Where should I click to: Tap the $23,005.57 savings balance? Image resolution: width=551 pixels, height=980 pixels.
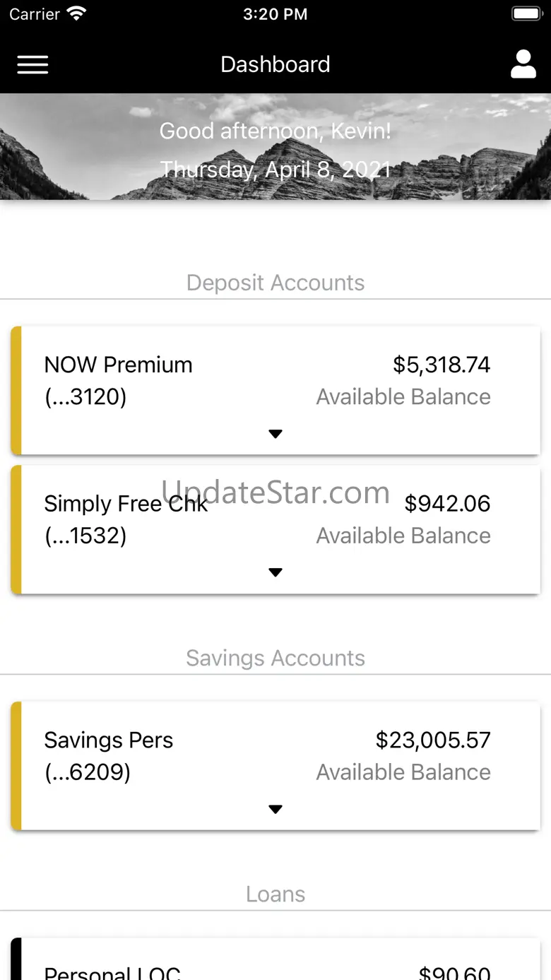tap(433, 740)
